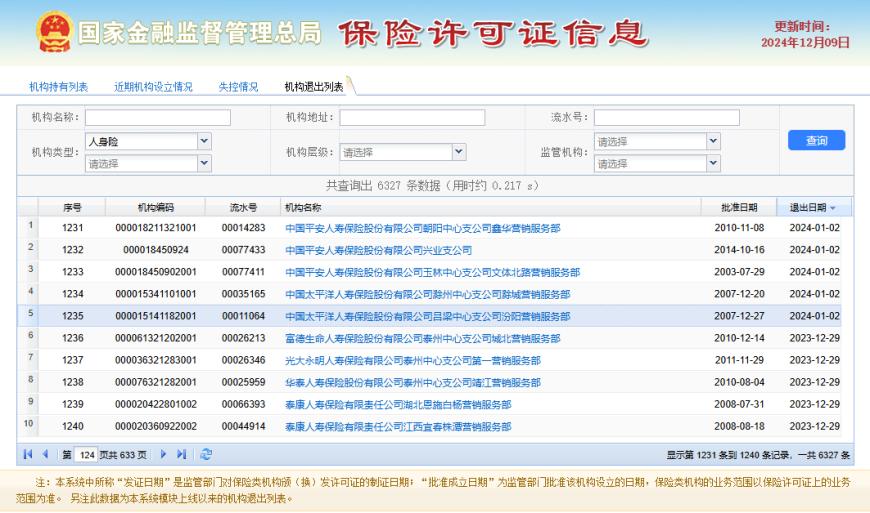Image resolution: width=870 pixels, height=513 pixels.
Task: Click sequence number 1236 cell
Action: coord(73,338)
